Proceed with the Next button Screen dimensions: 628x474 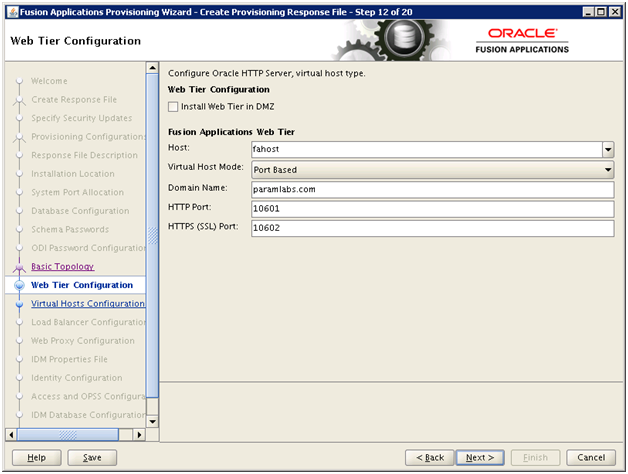coord(480,457)
